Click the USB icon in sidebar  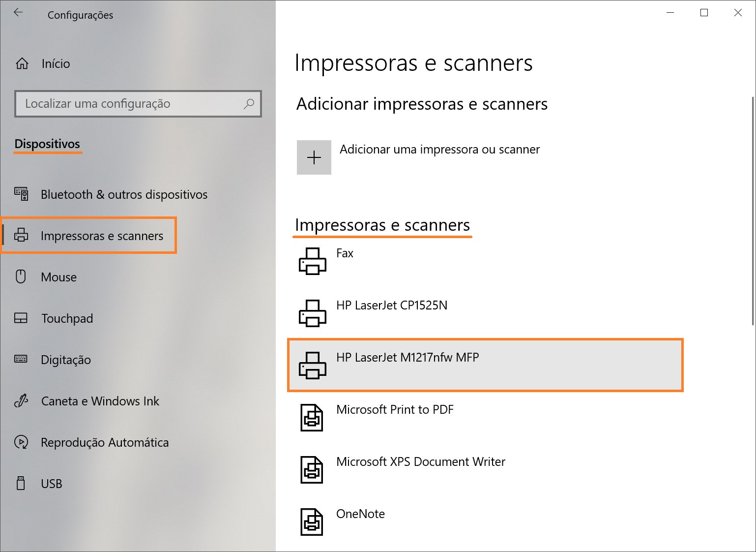click(x=21, y=483)
